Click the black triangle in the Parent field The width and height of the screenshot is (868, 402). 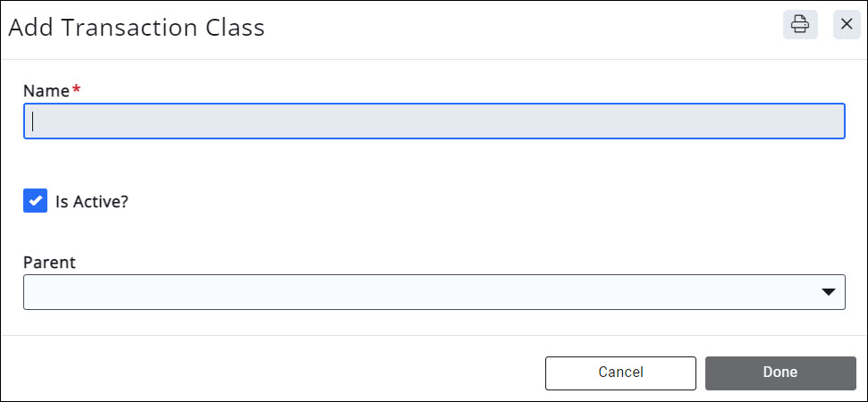pyautogui.click(x=829, y=292)
